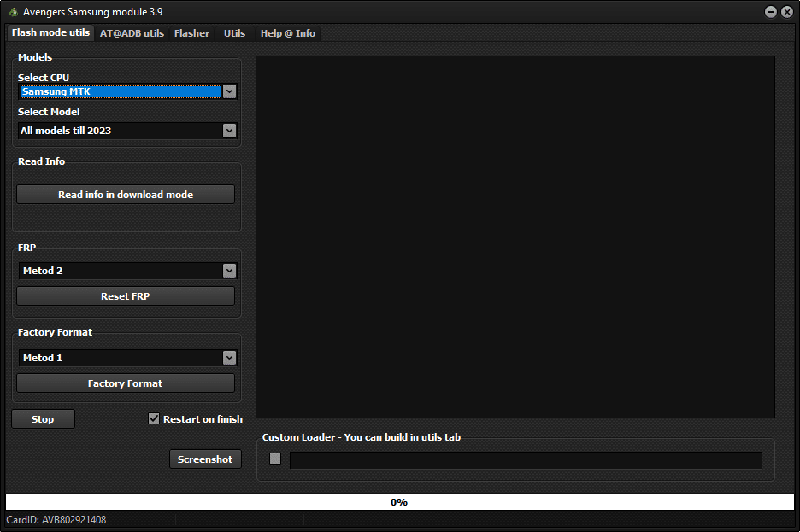Open the Factory Format Metod 1 dropdown arrow
This screenshot has height=532, width=800.
(230, 358)
